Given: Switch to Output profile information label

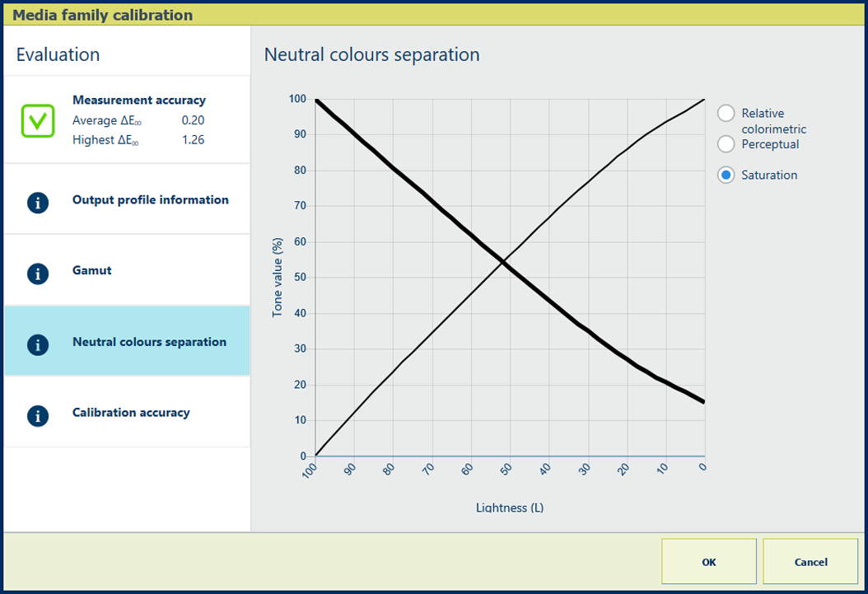Looking at the screenshot, I should coord(150,200).
